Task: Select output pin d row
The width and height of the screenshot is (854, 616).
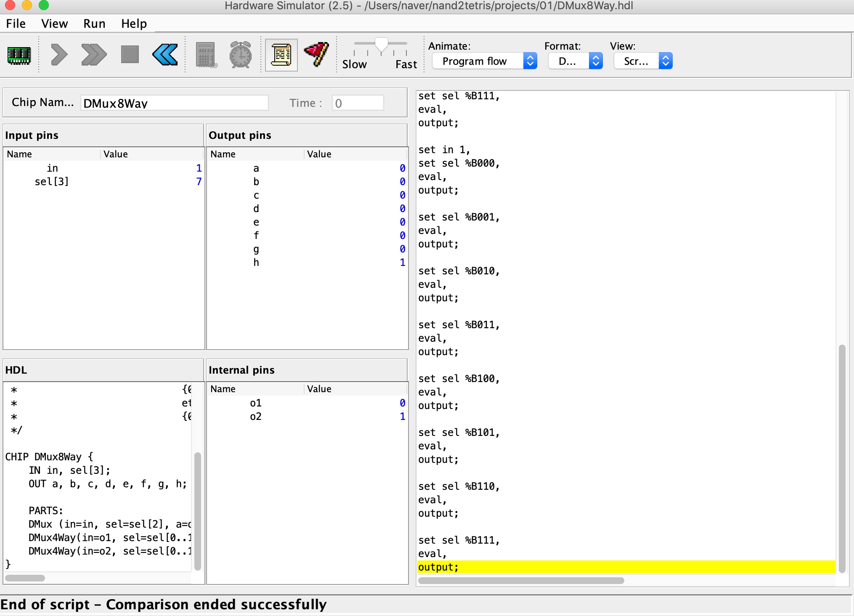Action: point(308,209)
